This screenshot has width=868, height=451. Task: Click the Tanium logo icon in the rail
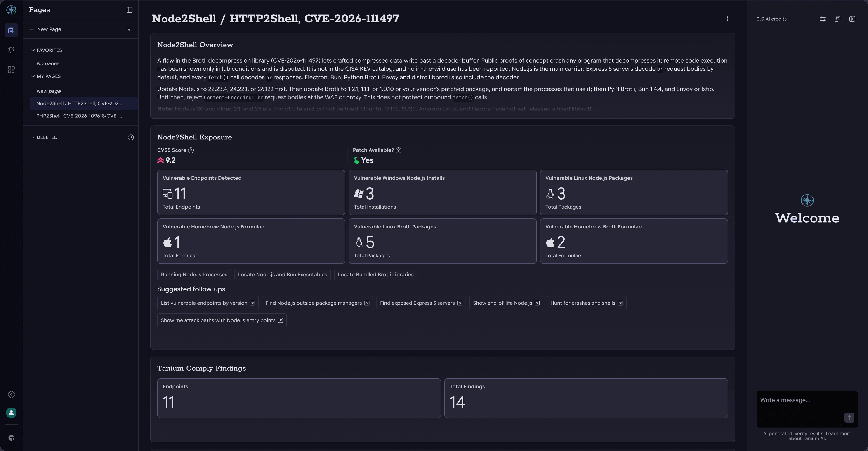tap(11, 10)
